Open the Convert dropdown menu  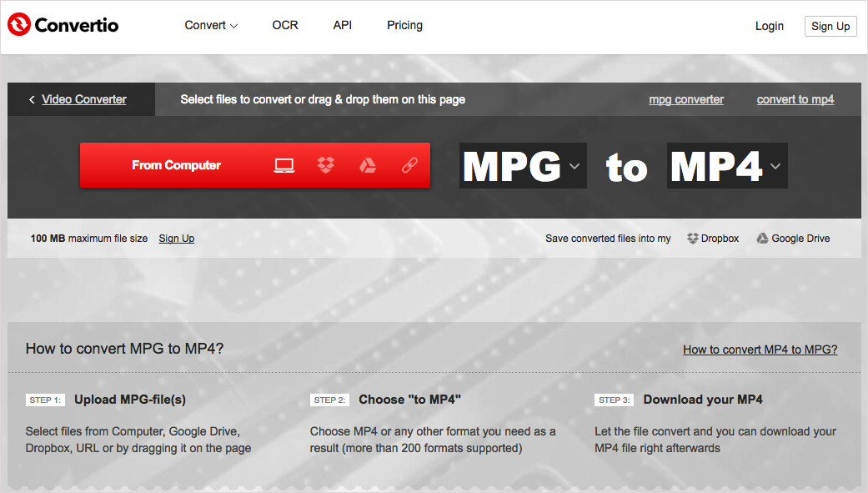(211, 26)
